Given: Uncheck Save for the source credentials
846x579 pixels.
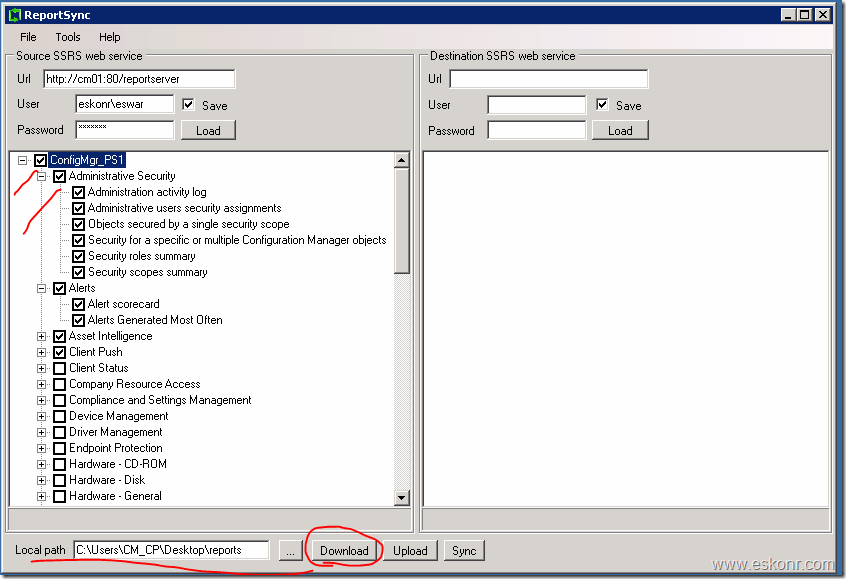Looking at the screenshot, I should [x=187, y=104].
